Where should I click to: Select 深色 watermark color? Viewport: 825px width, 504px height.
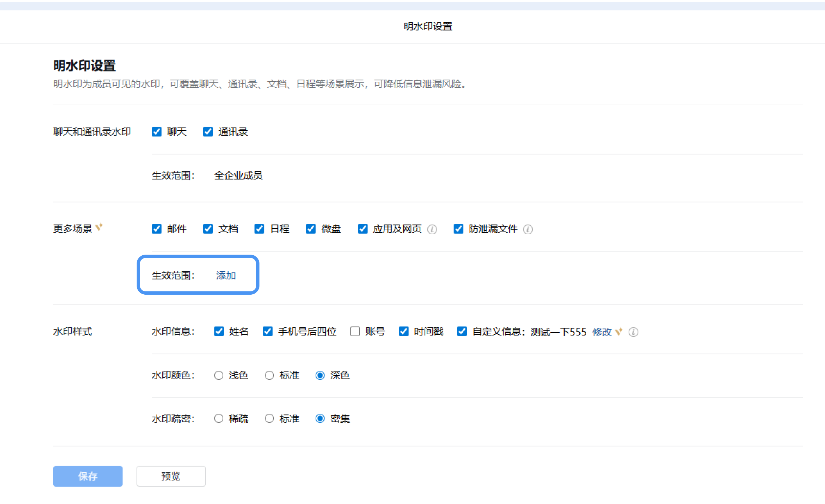point(320,376)
